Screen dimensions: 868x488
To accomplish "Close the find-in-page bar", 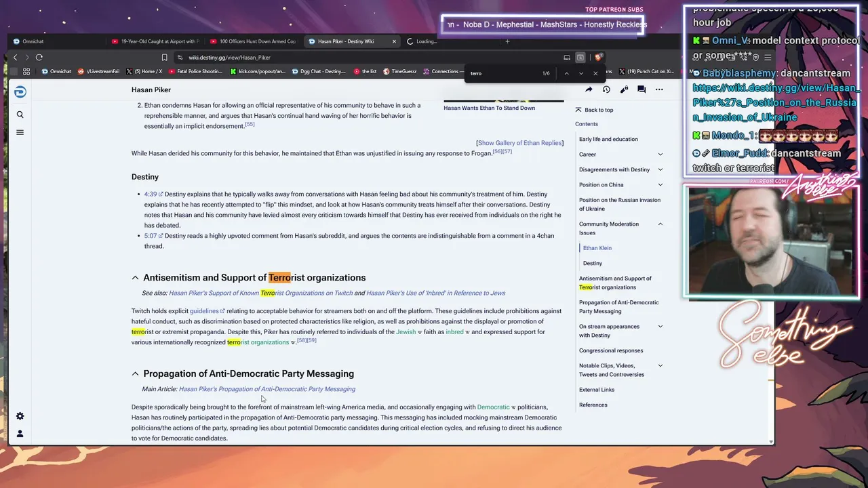I will tap(595, 73).
